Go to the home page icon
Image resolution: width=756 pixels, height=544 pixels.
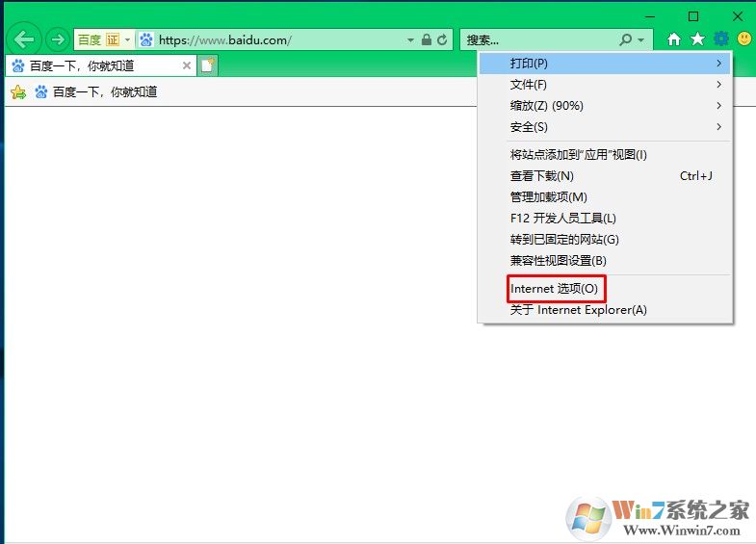click(674, 39)
